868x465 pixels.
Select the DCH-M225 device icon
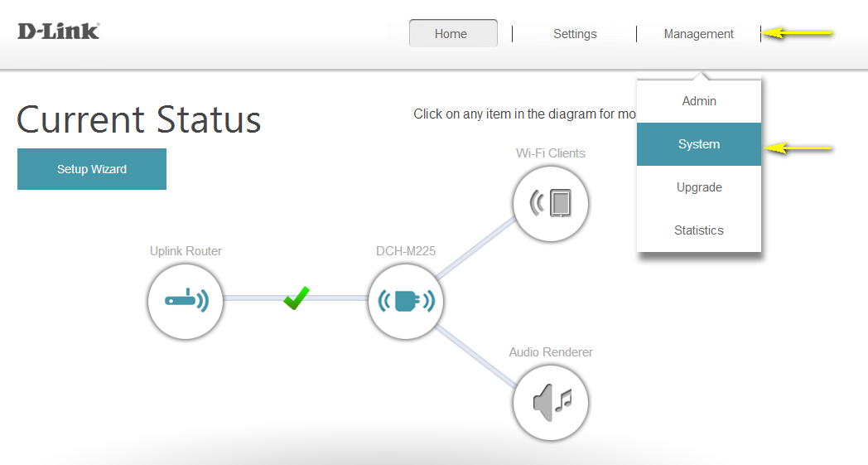click(x=406, y=300)
